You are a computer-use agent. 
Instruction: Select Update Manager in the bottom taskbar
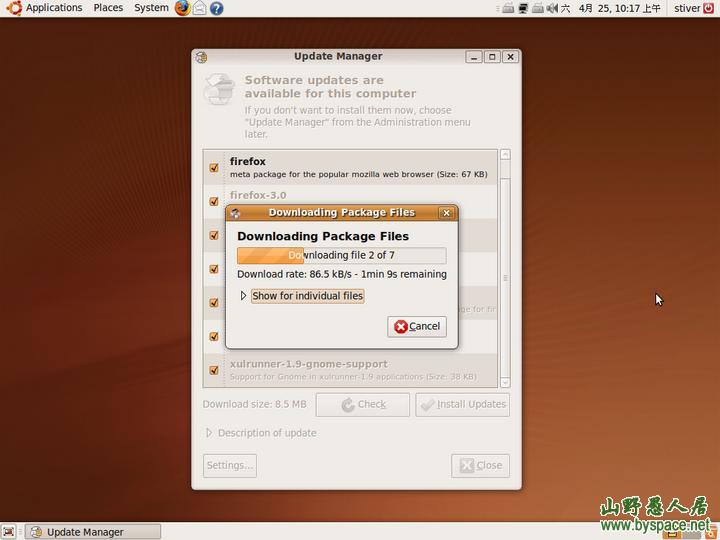[93, 532]
